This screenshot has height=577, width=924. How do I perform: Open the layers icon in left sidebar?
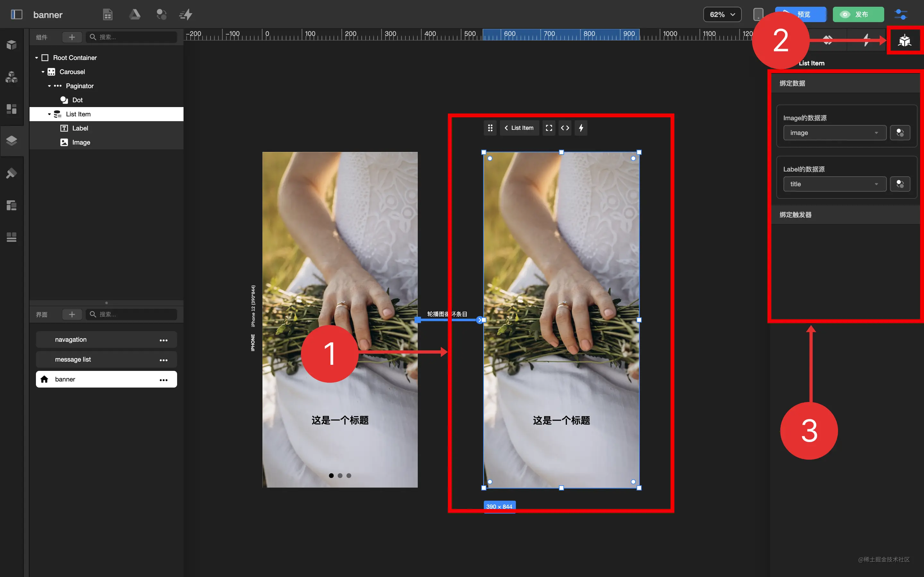tap(12, 140)
